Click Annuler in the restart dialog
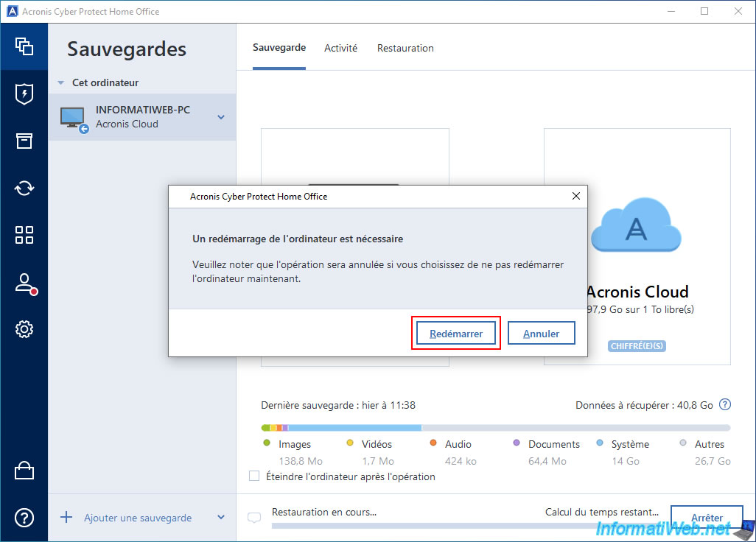The image size is (756, 542). pyautogui.click(x=541, y=334)
